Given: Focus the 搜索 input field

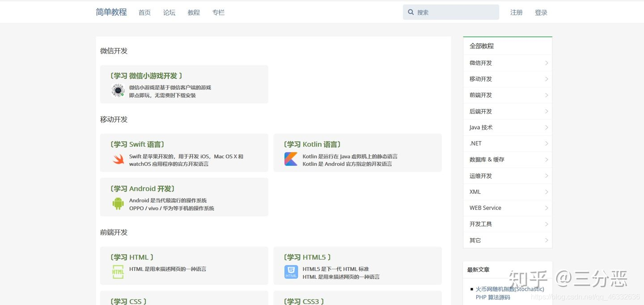Looking at the screenshot, I should pyautogui.click(x=451, y=12).
